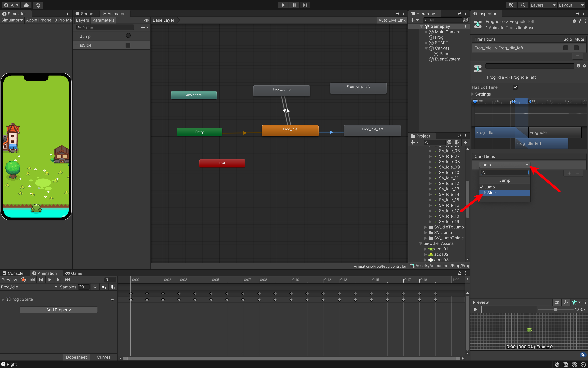Add a new condition with plus button

(569, 173)
